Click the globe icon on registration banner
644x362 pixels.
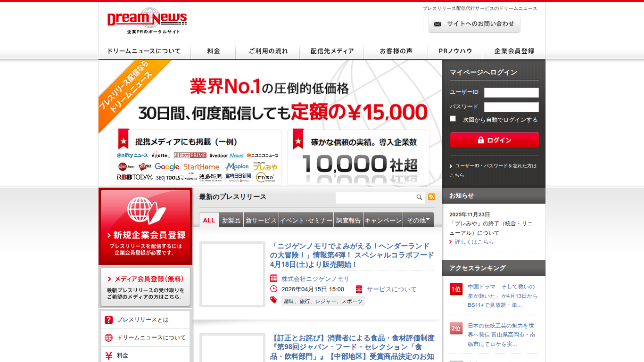146,211
